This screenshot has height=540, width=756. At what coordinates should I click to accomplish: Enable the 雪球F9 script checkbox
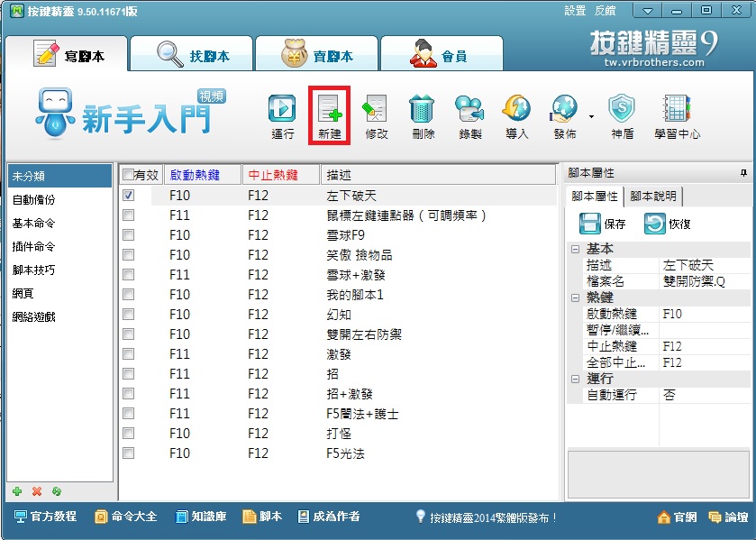click(128, 234)
